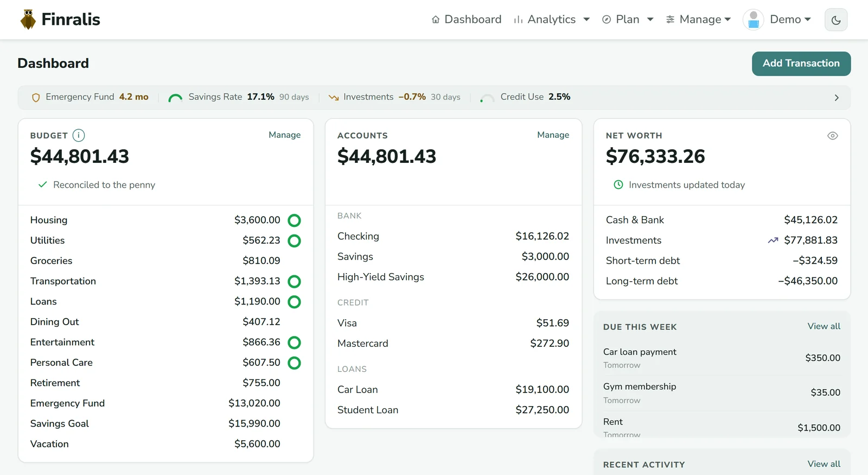Click the Budget info icon

pyautogui.click(x=79, y=135)
